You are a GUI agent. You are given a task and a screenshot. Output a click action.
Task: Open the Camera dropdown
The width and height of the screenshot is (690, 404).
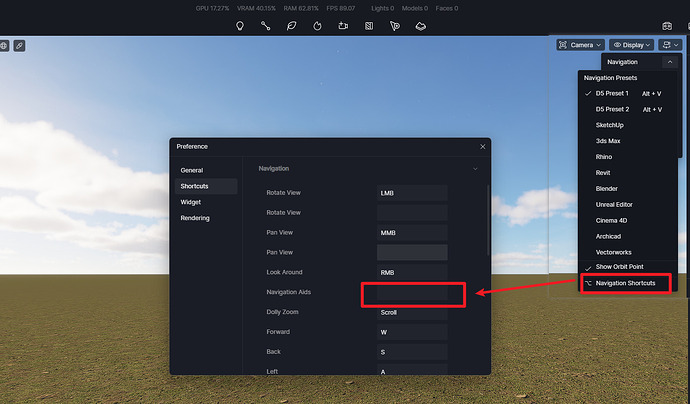click(x=581, y=45)
